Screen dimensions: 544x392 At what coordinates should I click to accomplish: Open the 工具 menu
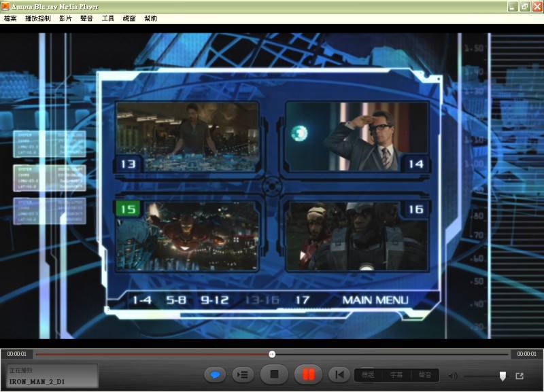[108, 18]
